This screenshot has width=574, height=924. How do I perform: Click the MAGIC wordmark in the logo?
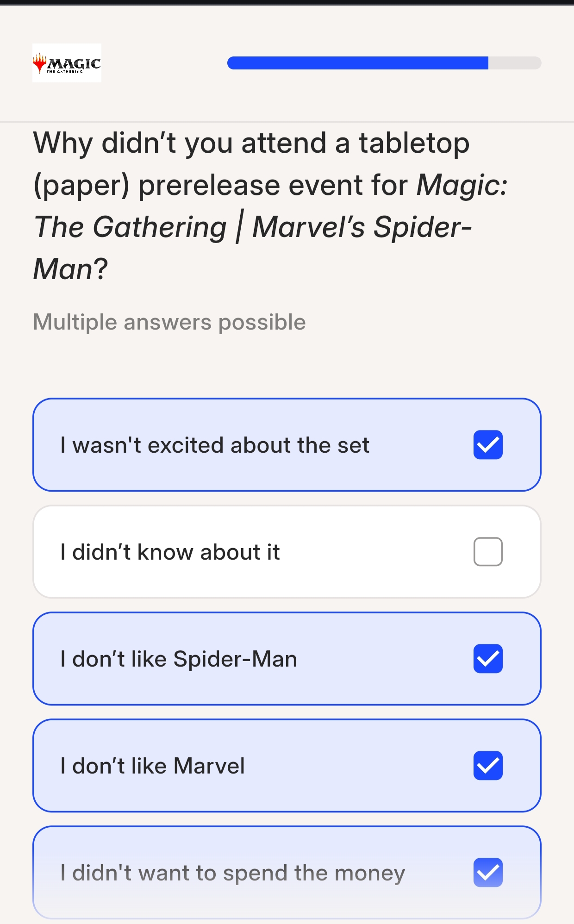pyautogui.click(x=74, y=63)
